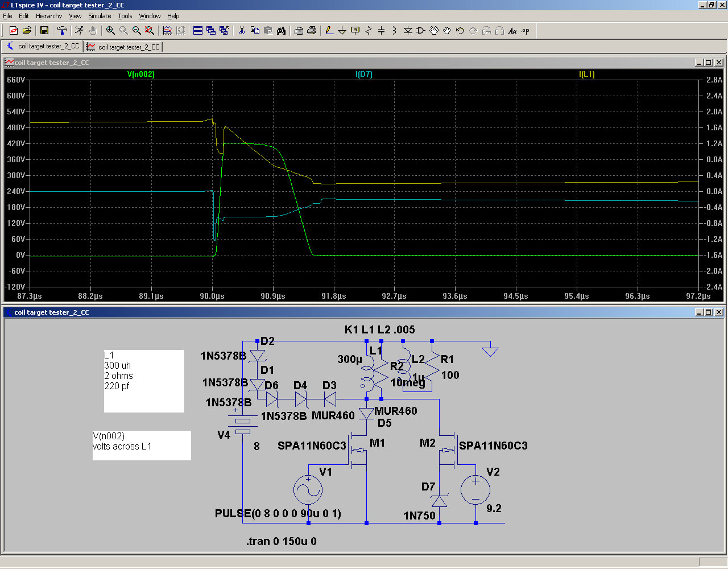Choose the Diode component tool
728x569 pixels.
point(408,31)
